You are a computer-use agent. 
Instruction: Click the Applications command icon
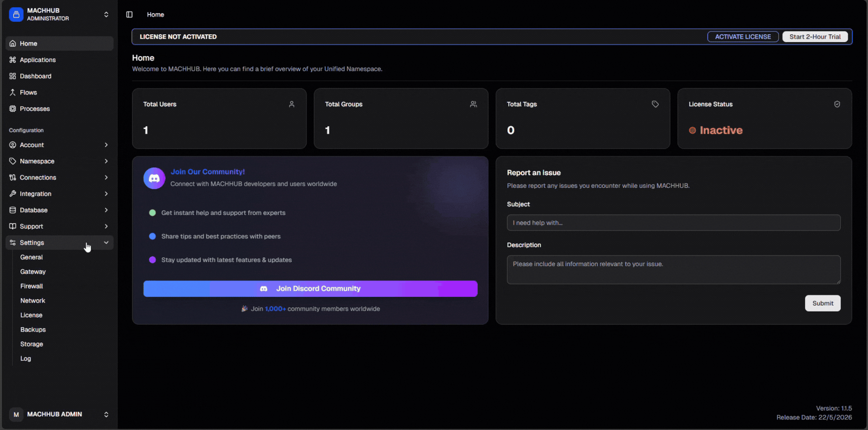click(13, 60)
